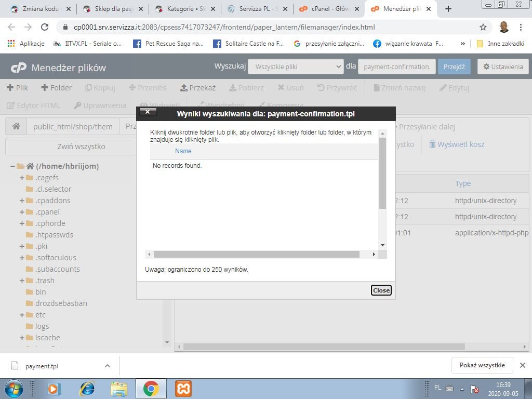Open Edytor HTML from toolbar
532x399 pixels.
pos(33,105)
